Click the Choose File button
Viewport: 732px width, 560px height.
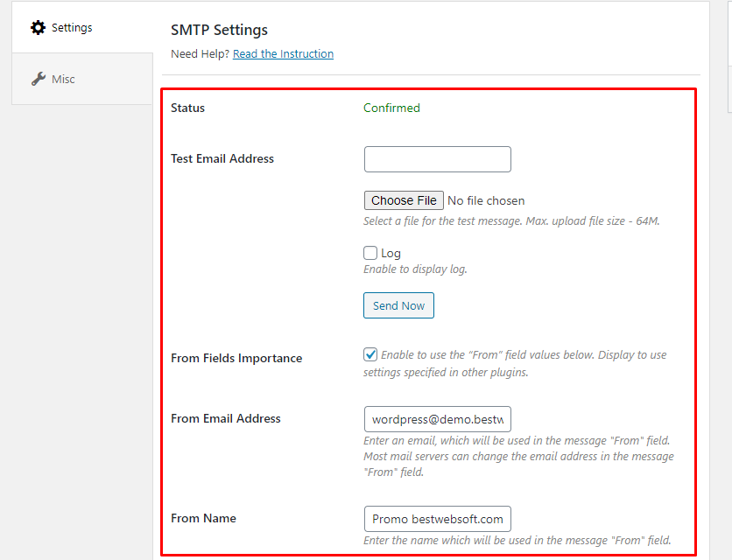coord(404,200)
